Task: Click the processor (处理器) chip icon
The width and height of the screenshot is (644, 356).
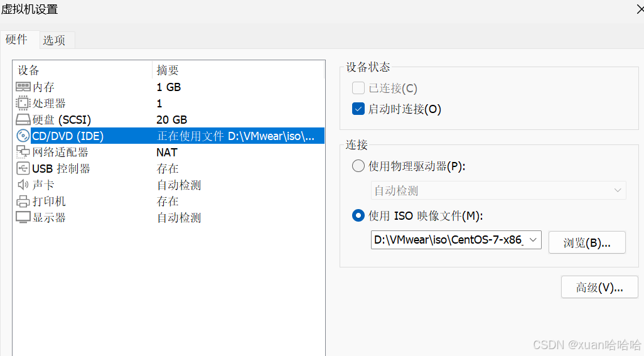Action: 23,103
